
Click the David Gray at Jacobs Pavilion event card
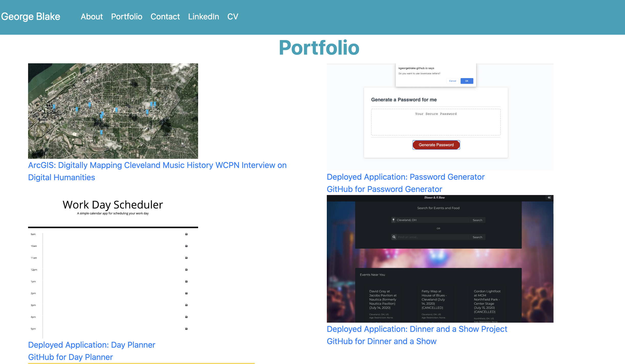pyautogui.click(x=383, y=304)
